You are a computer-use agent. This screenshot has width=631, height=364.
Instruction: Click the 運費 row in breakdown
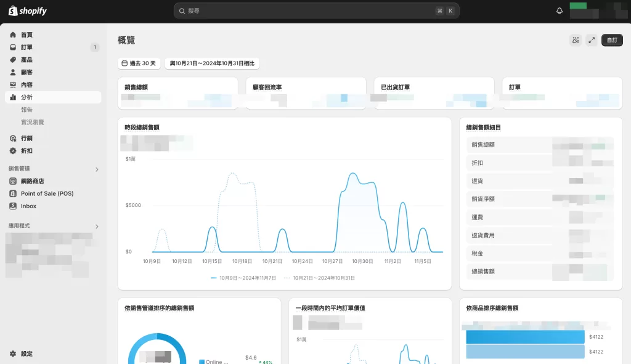[541, 217]
